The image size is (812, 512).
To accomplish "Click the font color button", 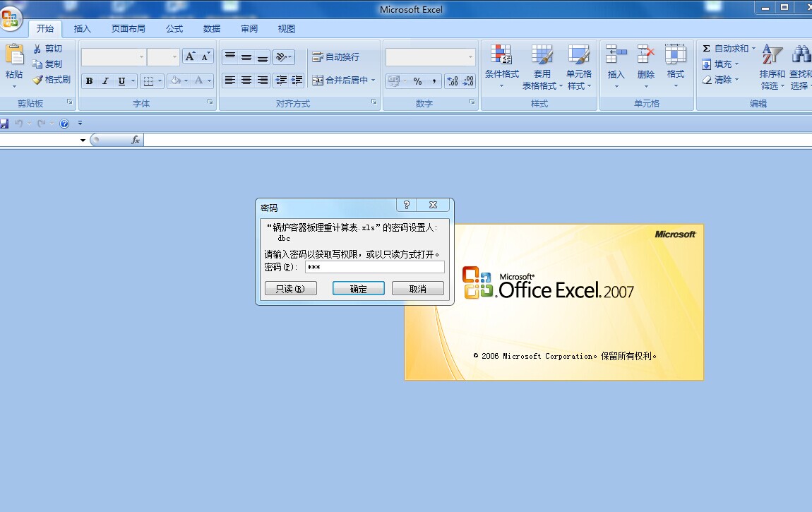I will [199, 81].
